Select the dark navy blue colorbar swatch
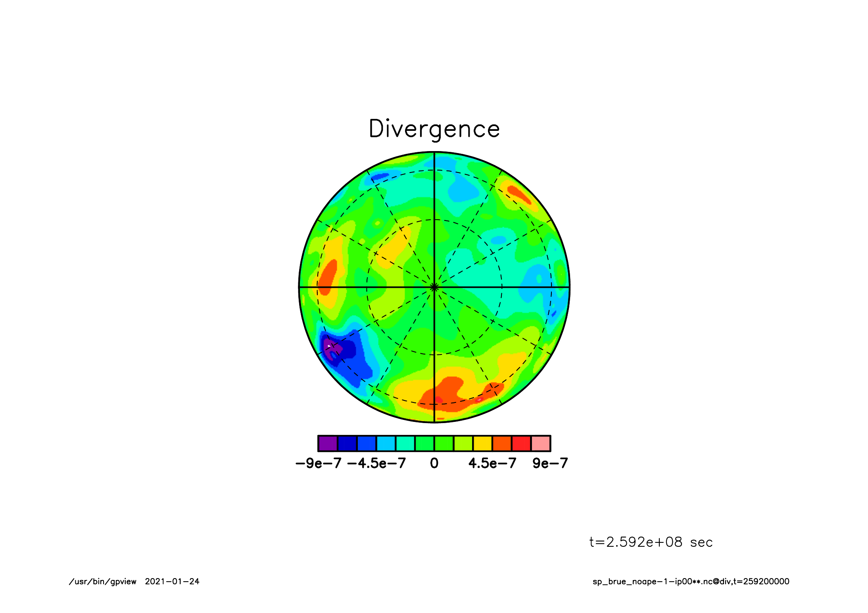868x613 pixels. (347, 443)
